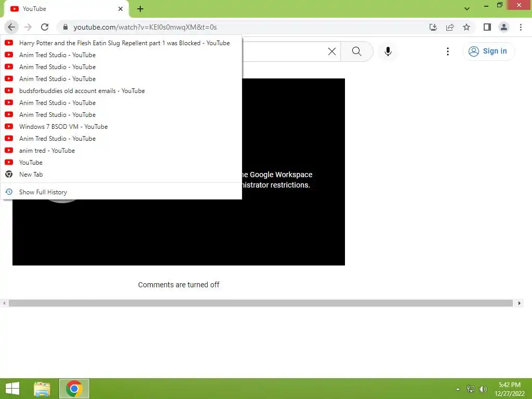Select Anim Tred Studio entry just above budsforbuddies
The image size is (532, 399).
coord(121,79)
